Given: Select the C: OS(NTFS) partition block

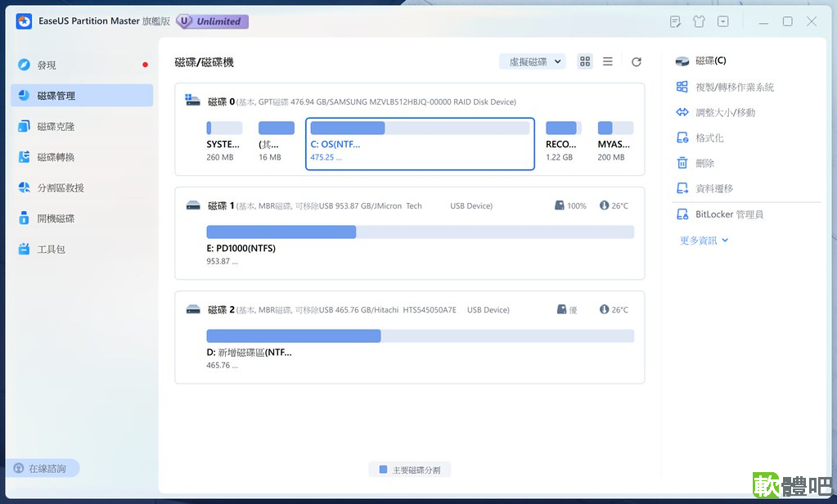Looking at the screenshot, I should point(420,144).
